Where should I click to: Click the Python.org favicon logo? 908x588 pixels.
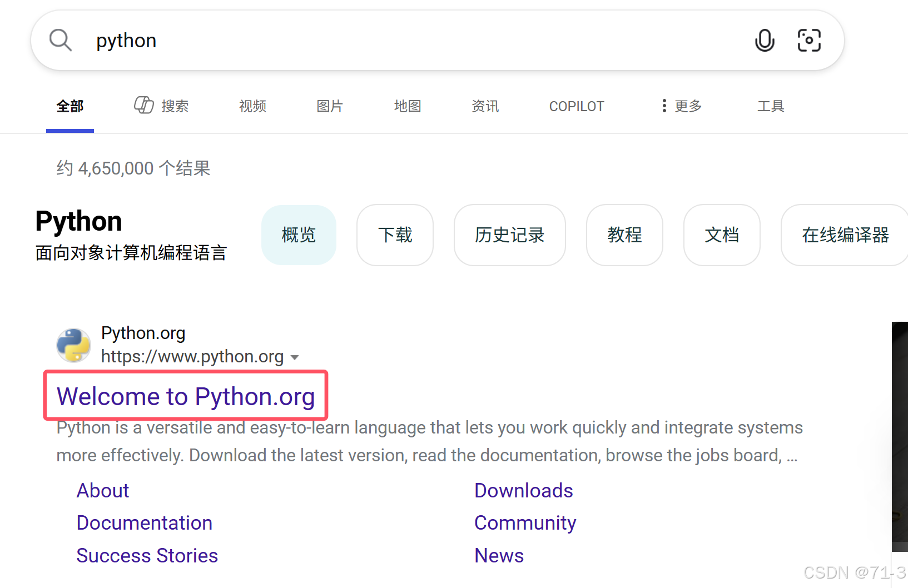(73, 345)
